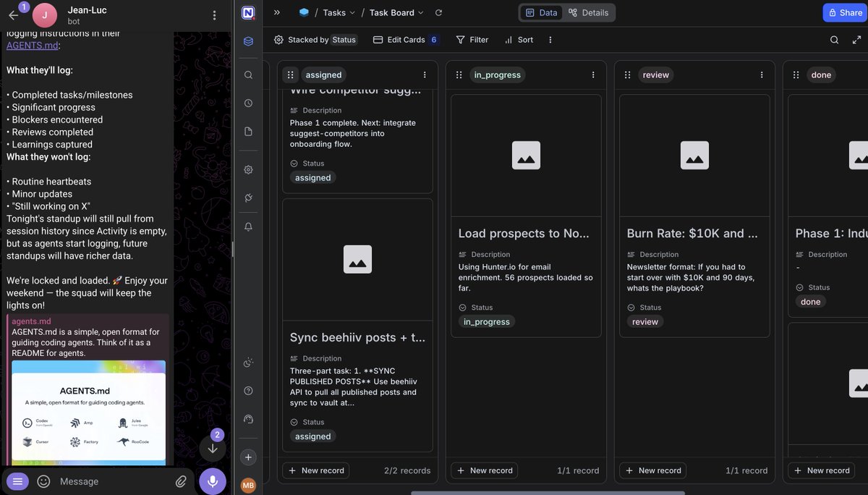Image resolution: width=868 pixels, height=495 pixels.
Task: Click Jean-Luc chat header name
Action: click(88, 10)
